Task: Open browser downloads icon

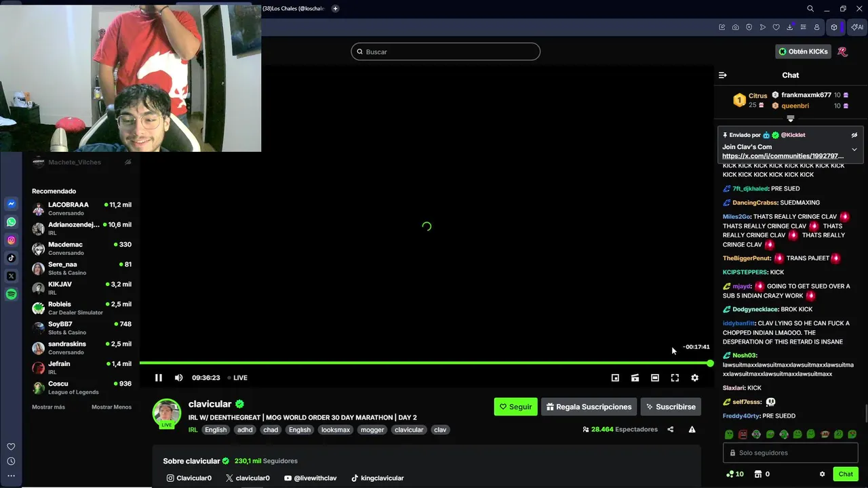Action: coord(790,27)
